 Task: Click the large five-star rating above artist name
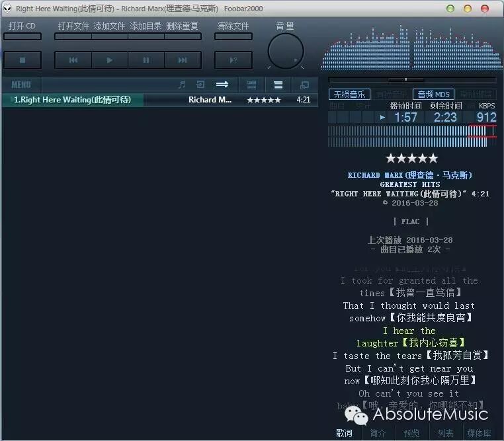click(412, 158)
